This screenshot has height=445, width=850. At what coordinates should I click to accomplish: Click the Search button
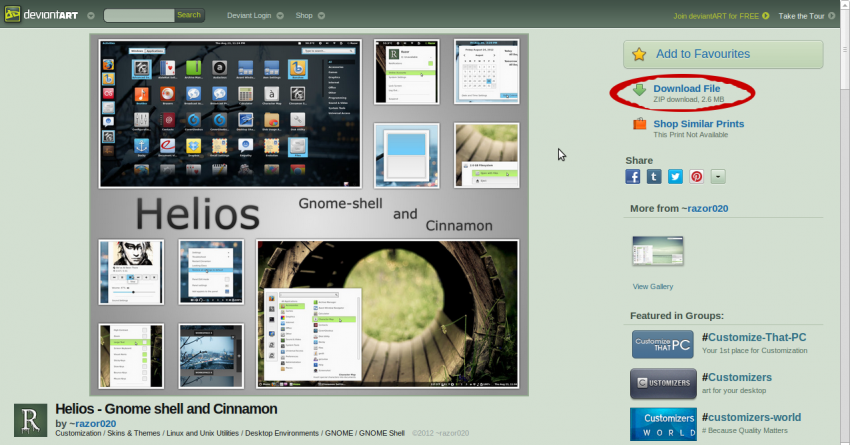(189, 15)
